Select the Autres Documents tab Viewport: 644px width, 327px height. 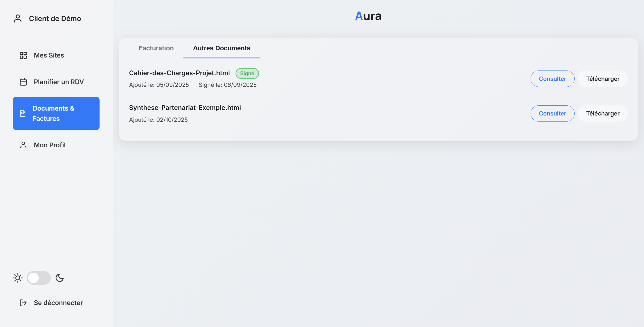(x=221, y=48)
